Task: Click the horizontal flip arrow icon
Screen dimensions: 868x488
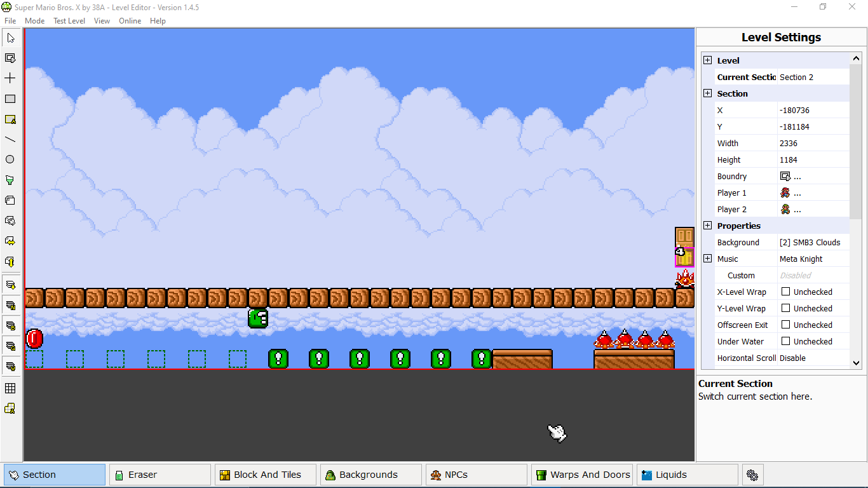Action: 10,241
